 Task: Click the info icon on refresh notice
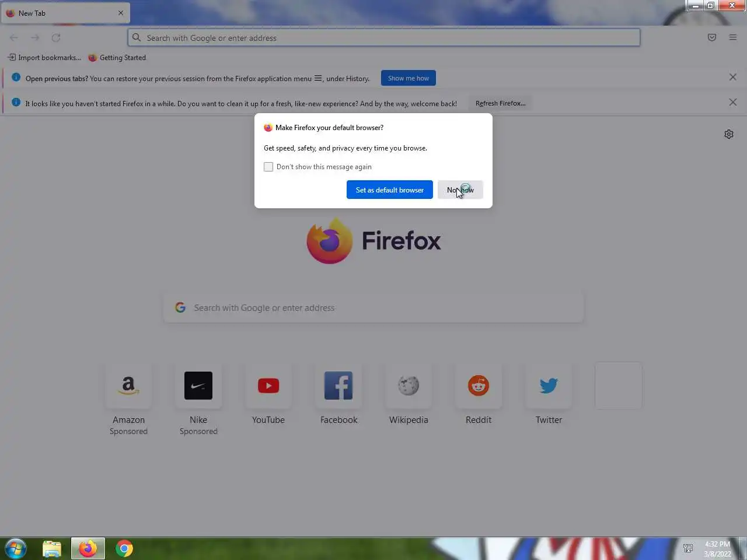click(16, 103)
